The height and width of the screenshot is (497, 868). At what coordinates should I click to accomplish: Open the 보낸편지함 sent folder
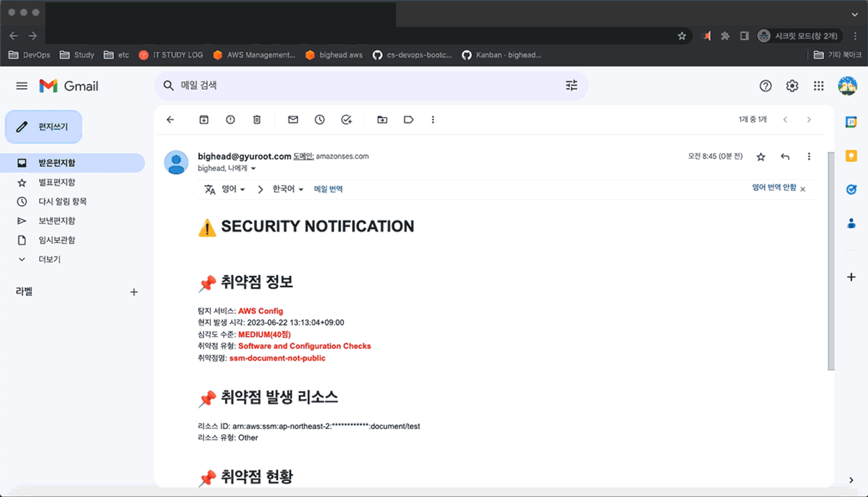[56, 221]
